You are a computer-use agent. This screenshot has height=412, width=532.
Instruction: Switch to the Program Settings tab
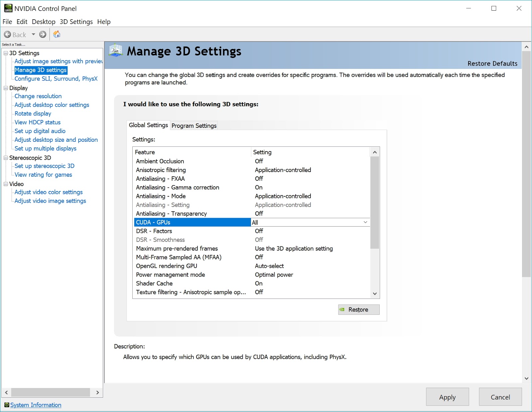tap(194, 125)
